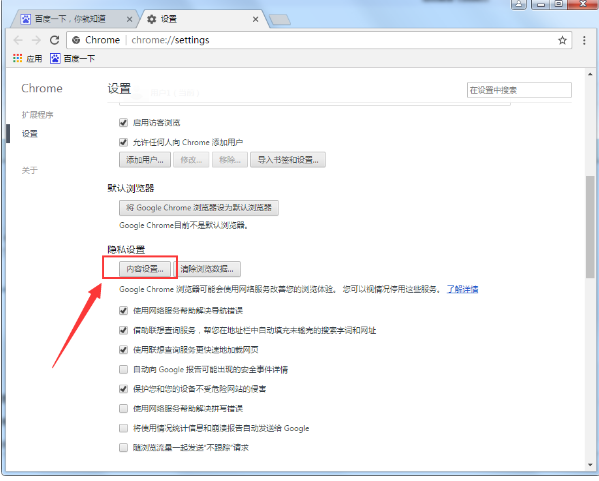Select 设置 in the sidebar
This screenshot has height=481, width=599.
(29, 134)
